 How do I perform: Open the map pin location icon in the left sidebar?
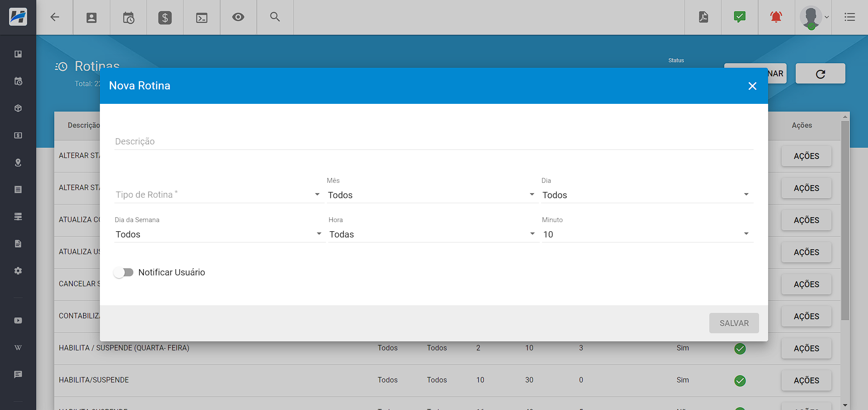point(18,163)
